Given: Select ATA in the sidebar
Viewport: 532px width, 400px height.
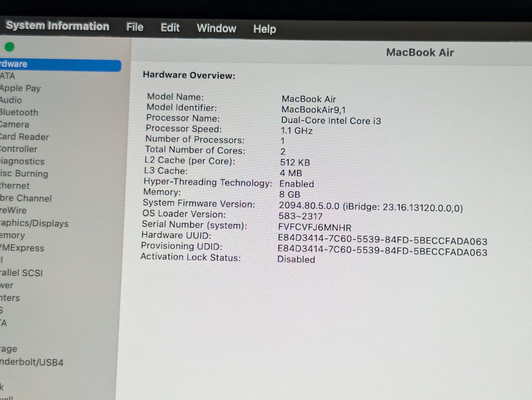Looking at the screenshot, I should pyautogui.click(x=7, y=76).
